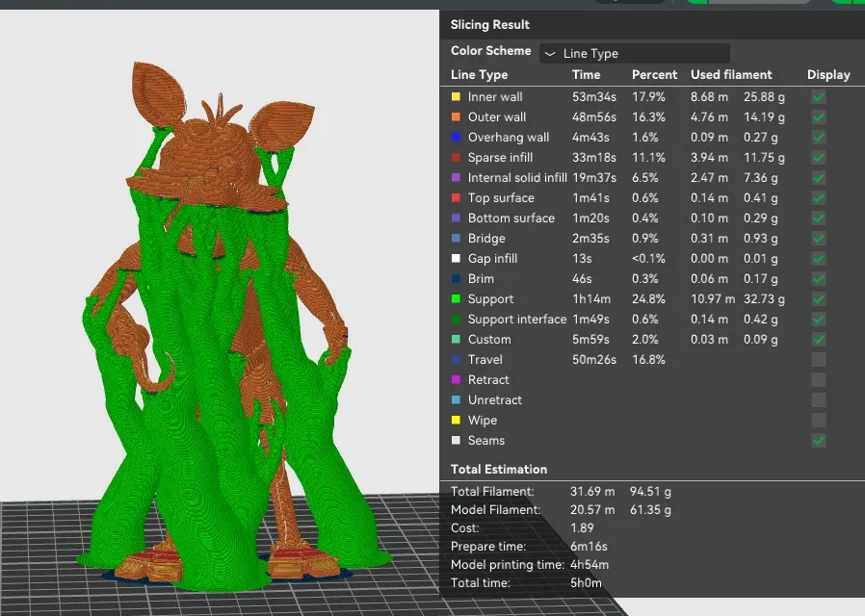Toggle display of Bottom surface lines

819,218
